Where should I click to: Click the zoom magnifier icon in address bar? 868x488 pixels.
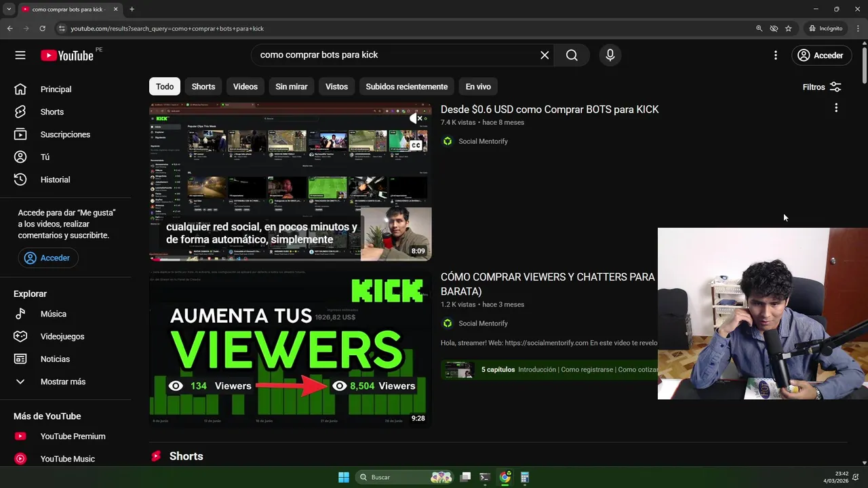point(759,28)
